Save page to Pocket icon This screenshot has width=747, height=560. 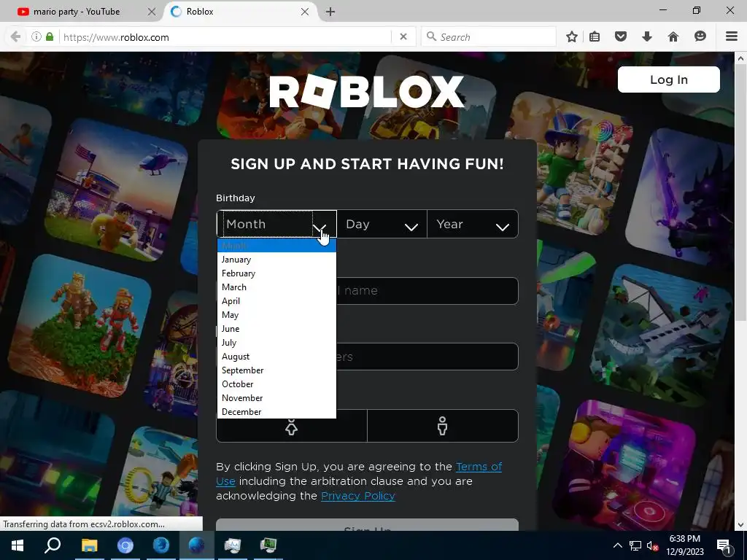click(620, 36)
